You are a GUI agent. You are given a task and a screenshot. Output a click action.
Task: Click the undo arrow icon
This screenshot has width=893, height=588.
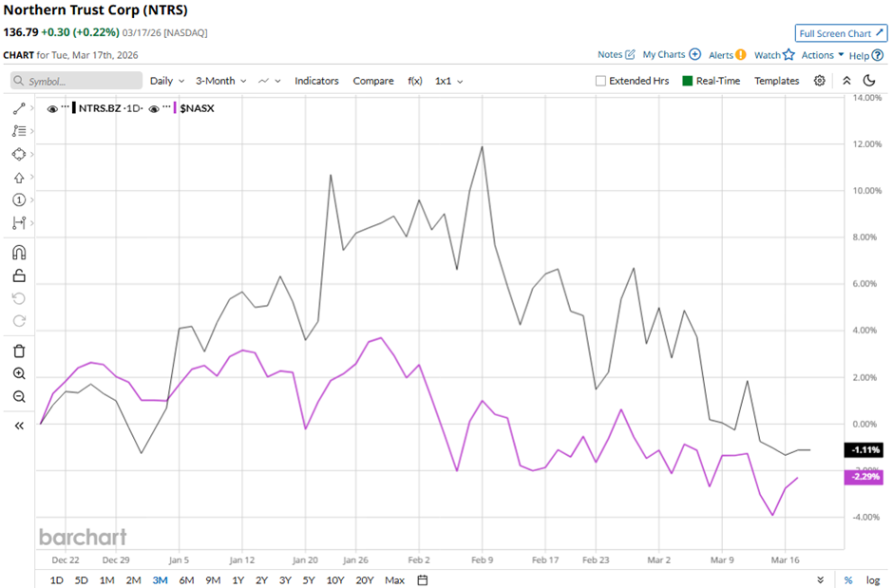(19, 298)
